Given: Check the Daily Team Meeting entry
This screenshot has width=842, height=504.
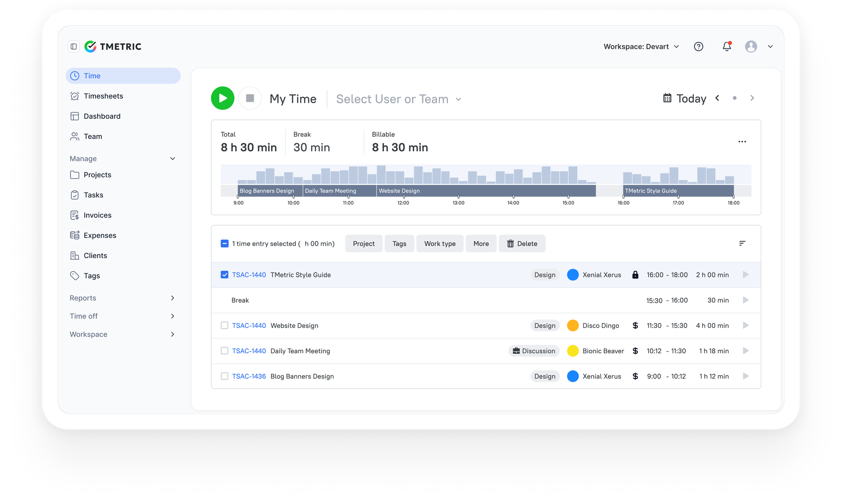Looking at the screenshot, I should point(224,351).
